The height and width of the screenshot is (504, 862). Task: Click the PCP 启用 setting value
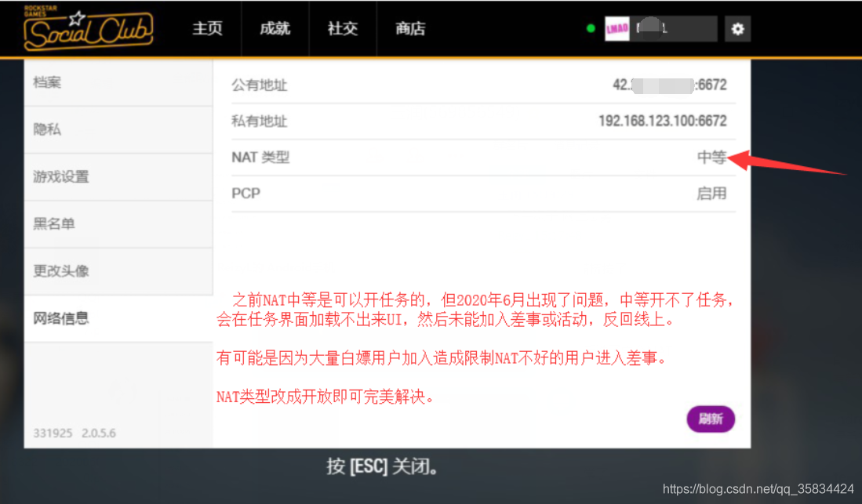[x=712, y=193]
